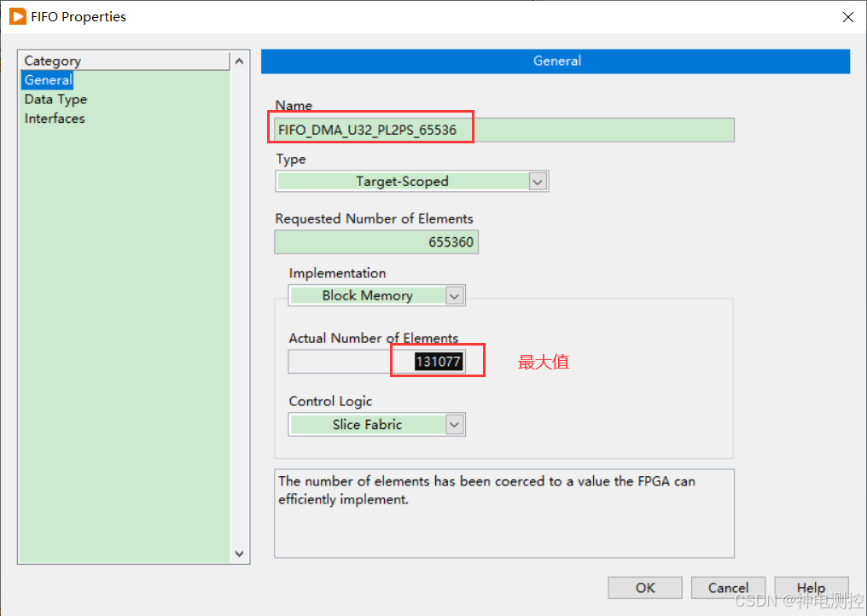Open the Data Type category
Image resolution: width=867 pixels, height=616 pixels.
click(x=55, y=100)
